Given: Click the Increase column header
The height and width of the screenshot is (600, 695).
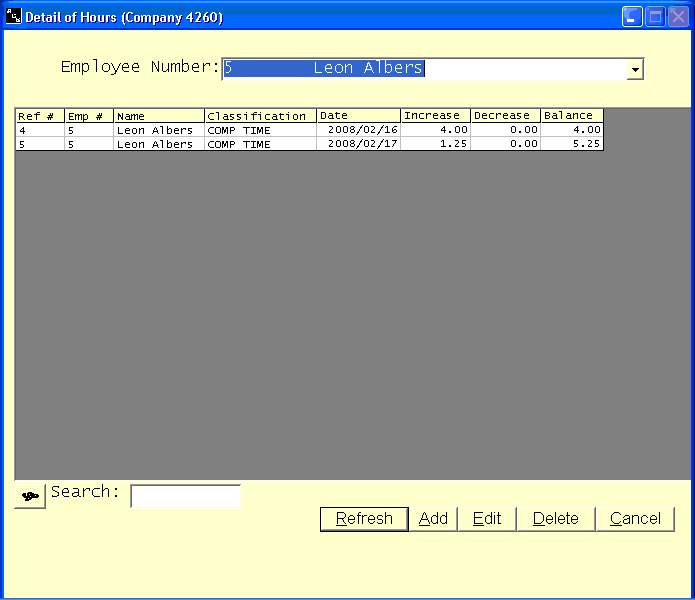Looking at the screenshot, I should [x=435, y=116].
